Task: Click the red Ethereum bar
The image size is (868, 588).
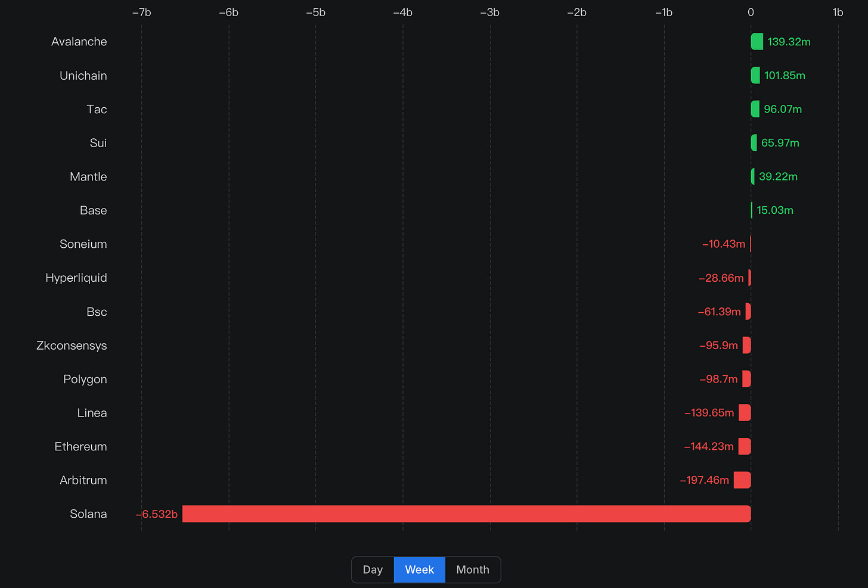Action: click(745, 446)
